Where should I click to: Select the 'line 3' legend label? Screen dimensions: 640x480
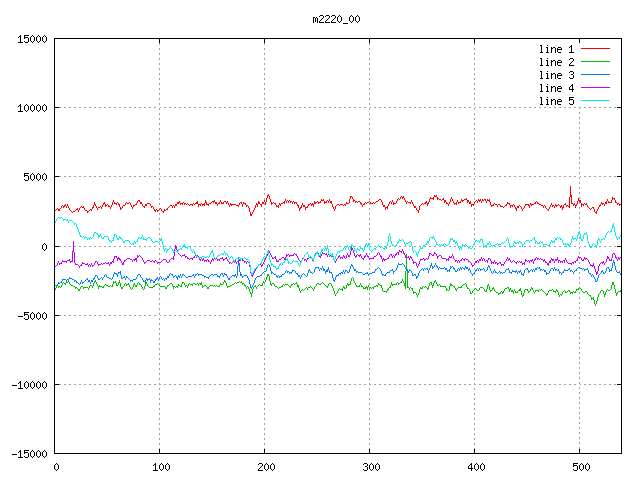tap(556, 75)
